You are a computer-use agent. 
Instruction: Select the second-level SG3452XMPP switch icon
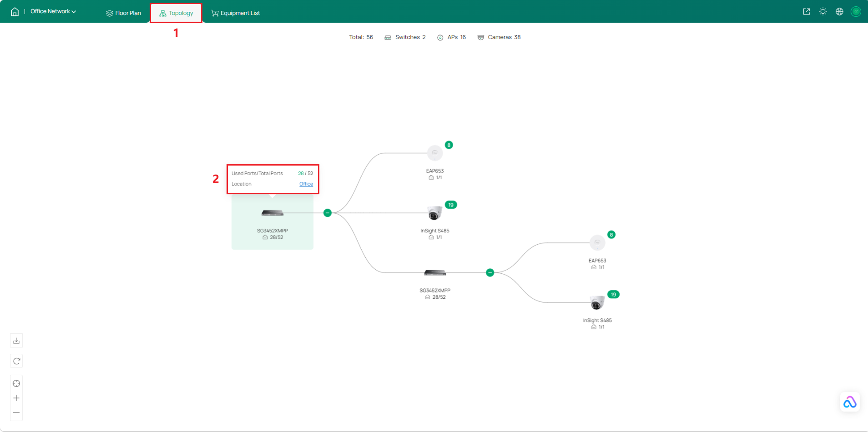[435, 273]
